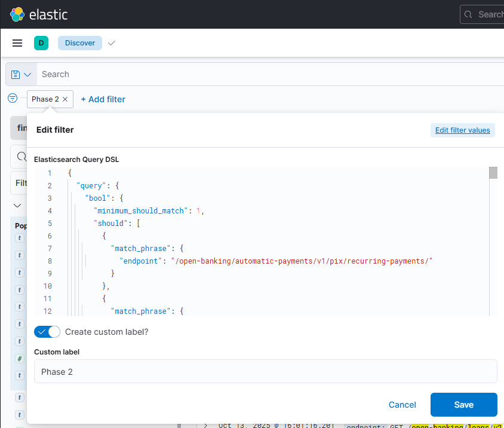Viewport: 504px width, 428px height.
Task: Click the magnifier icon in global search
Action: 469,14
